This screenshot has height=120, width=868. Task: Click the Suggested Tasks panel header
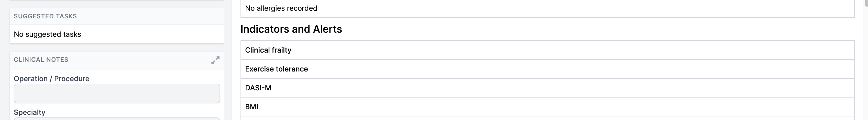(45, 16)
